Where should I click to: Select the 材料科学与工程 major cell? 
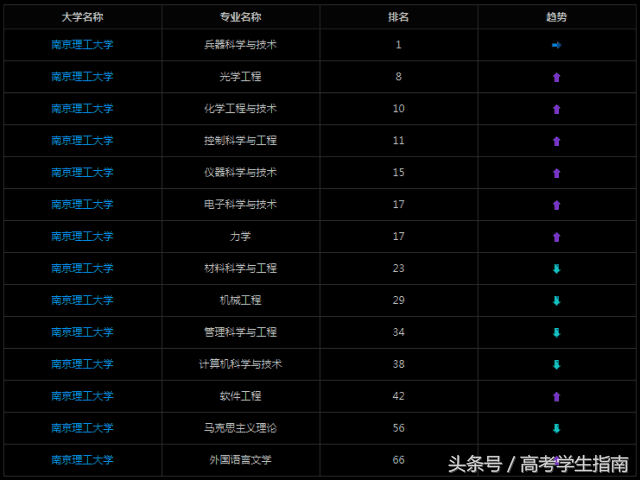pos(240,268)
